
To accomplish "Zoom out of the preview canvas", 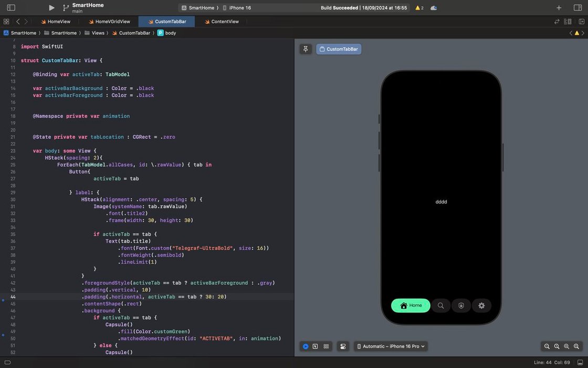I will (x=547, y=346).
